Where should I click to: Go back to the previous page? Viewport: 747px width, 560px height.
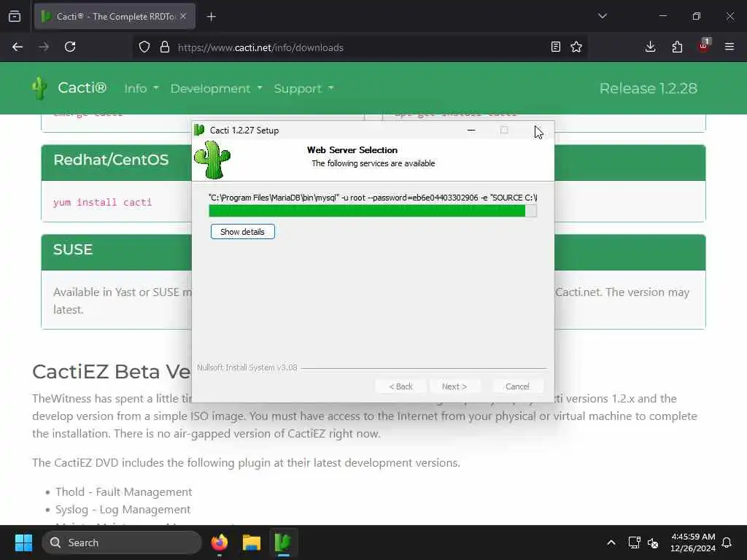tap(18, 47)
